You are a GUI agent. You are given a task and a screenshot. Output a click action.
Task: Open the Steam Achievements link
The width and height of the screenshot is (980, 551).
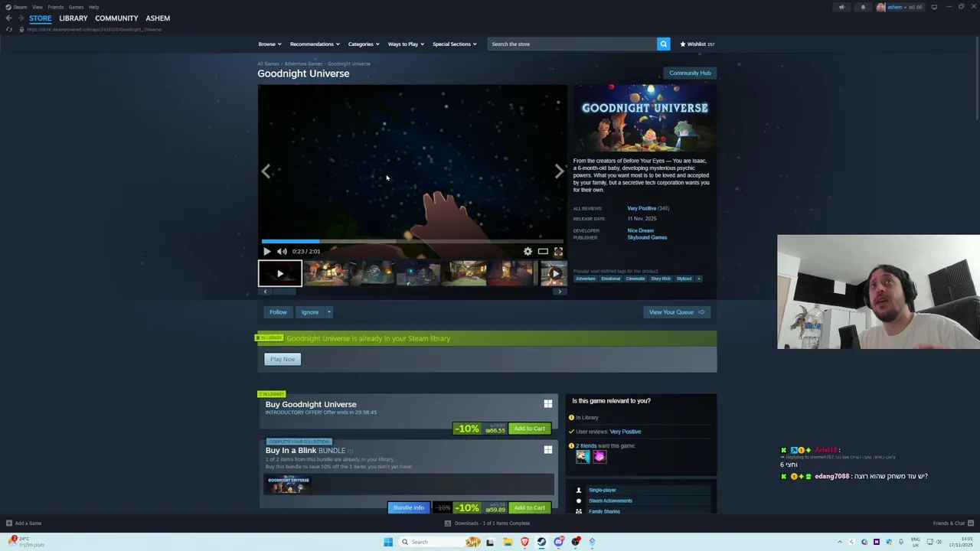pyautogui.click(x=610, y=500)
